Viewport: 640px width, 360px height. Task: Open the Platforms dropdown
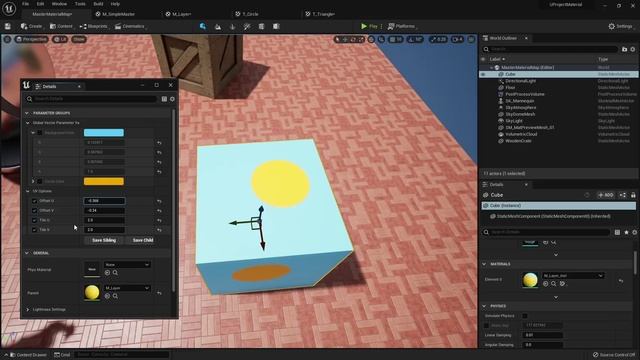pyautogui.click(x=402, y=26)
